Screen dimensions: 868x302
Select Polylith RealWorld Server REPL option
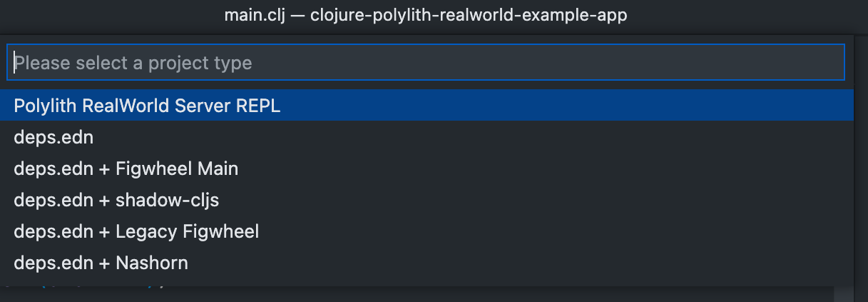(x=148, y=106)
